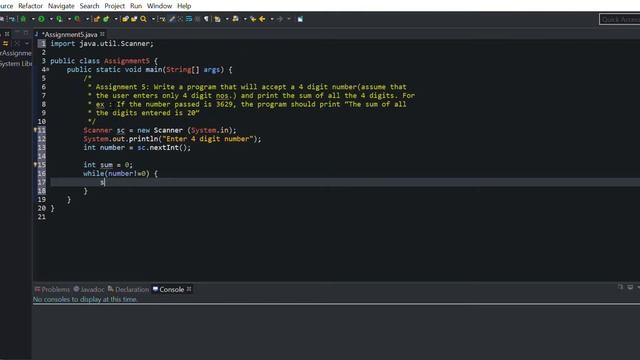The width and height of the screenshot is (640, 360).
Task: Click the Open Type icon
Action: coord(125,19)
